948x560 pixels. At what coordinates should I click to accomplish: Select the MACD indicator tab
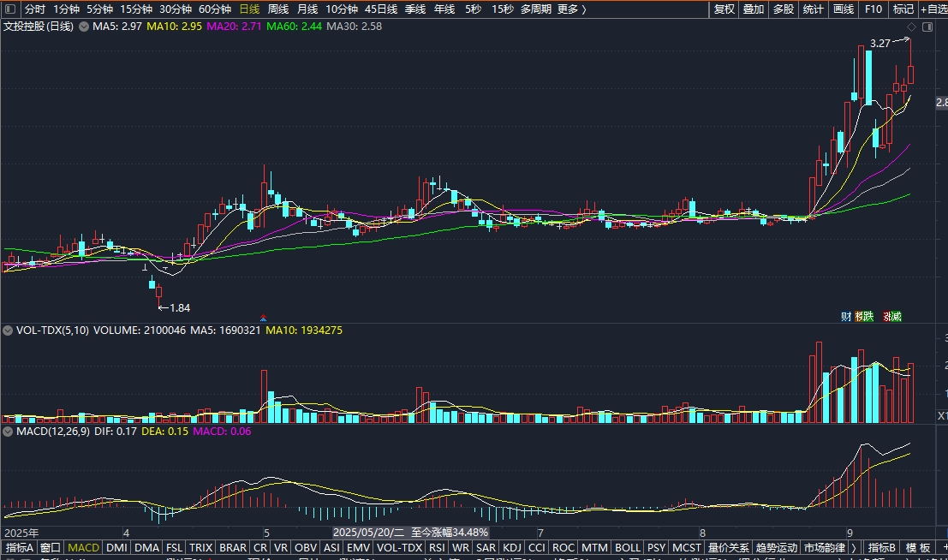83,547
